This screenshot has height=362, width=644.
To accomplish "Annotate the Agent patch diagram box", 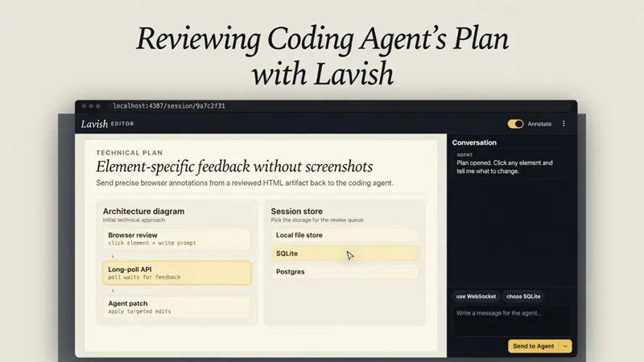I will pyautogui.click(x=176, y=307).
